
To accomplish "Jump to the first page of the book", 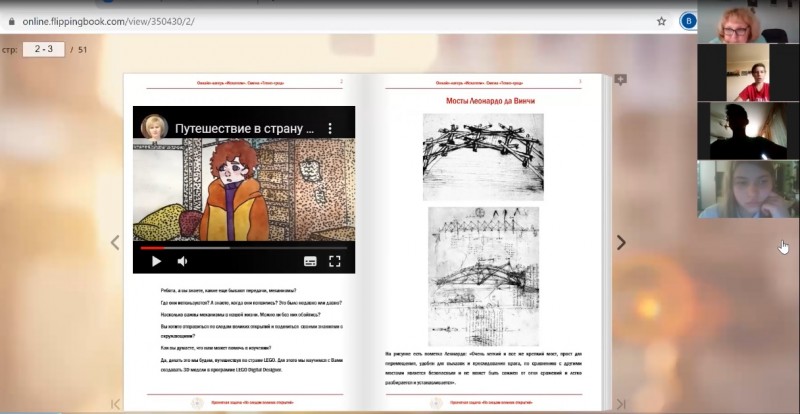I will click(x=115, y=403).
